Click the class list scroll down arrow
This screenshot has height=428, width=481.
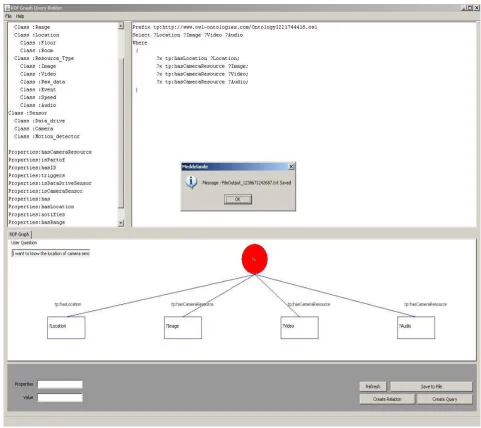point(121,223)
